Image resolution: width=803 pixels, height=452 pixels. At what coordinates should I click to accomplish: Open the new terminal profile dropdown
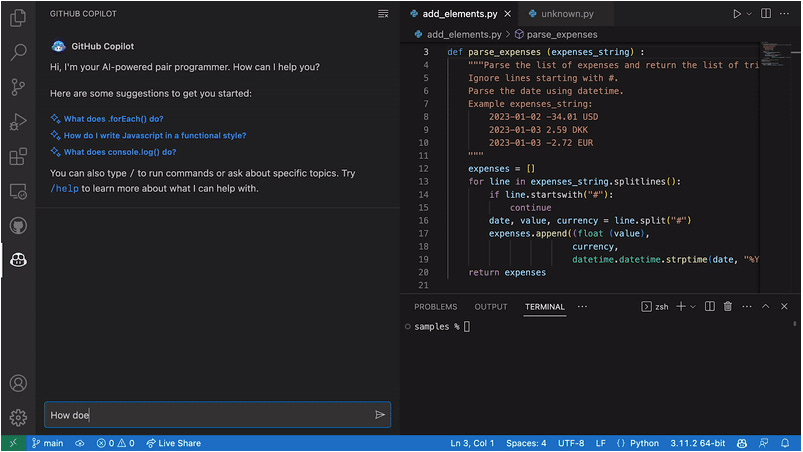[x=692, y=307]
